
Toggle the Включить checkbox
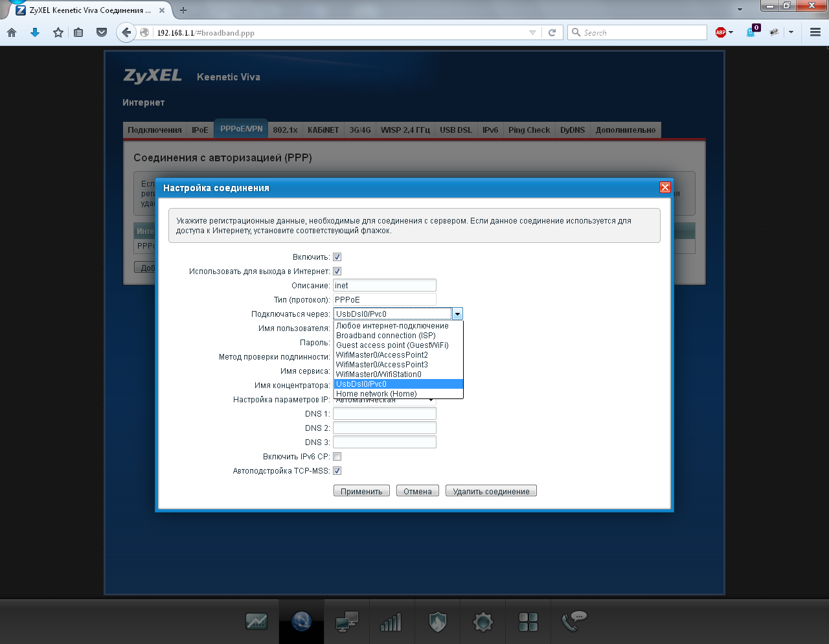pyautogui.click(x=337, y=257)
